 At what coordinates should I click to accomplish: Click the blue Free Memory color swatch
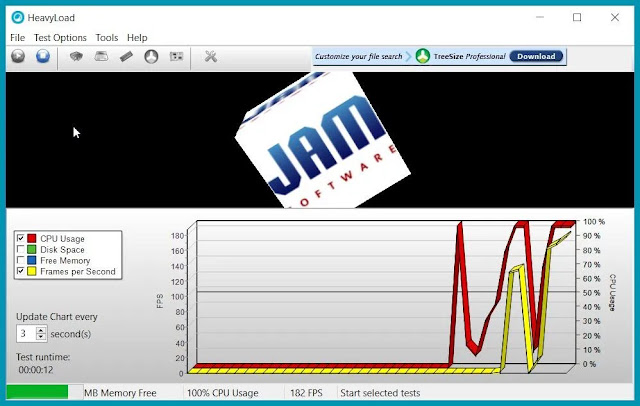(31, 260)
